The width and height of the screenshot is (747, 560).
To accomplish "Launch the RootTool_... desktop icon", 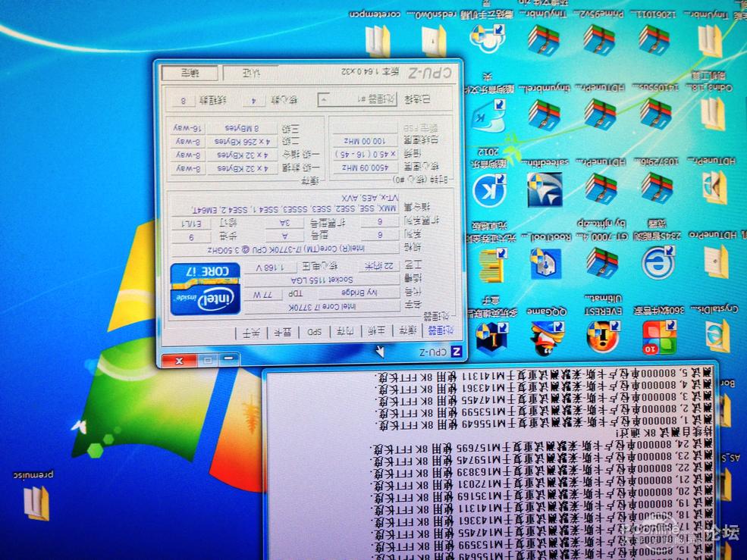I will (x=545, y=263).
